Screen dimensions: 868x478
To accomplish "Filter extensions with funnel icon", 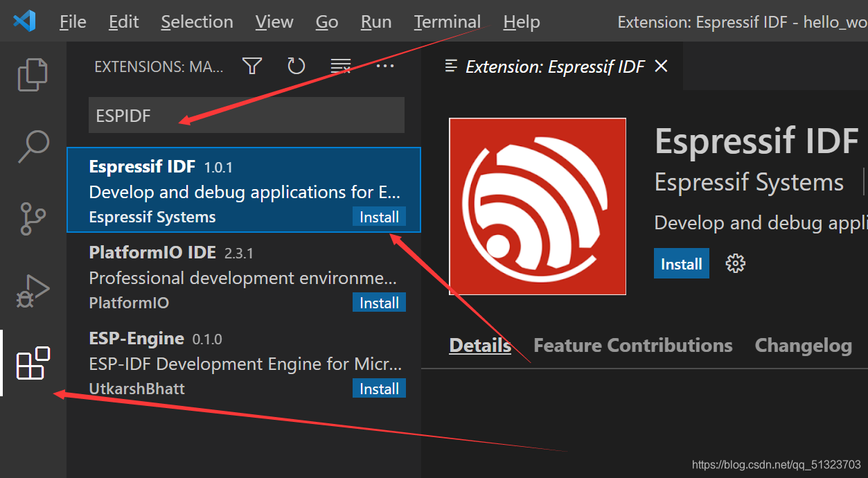I will pos(252,67).
